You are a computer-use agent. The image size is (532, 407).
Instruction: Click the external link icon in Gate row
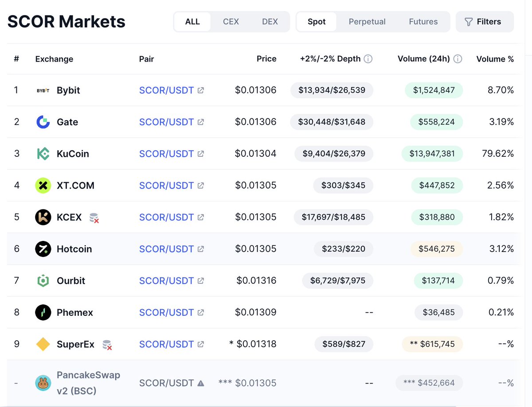click(x=201, y=122)
